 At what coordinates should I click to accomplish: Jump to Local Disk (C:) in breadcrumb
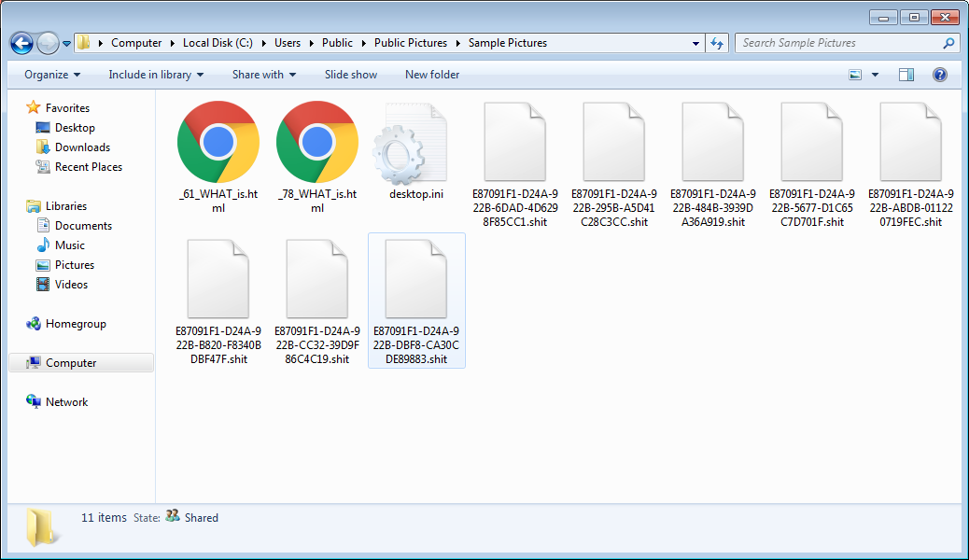coord(218,43)
